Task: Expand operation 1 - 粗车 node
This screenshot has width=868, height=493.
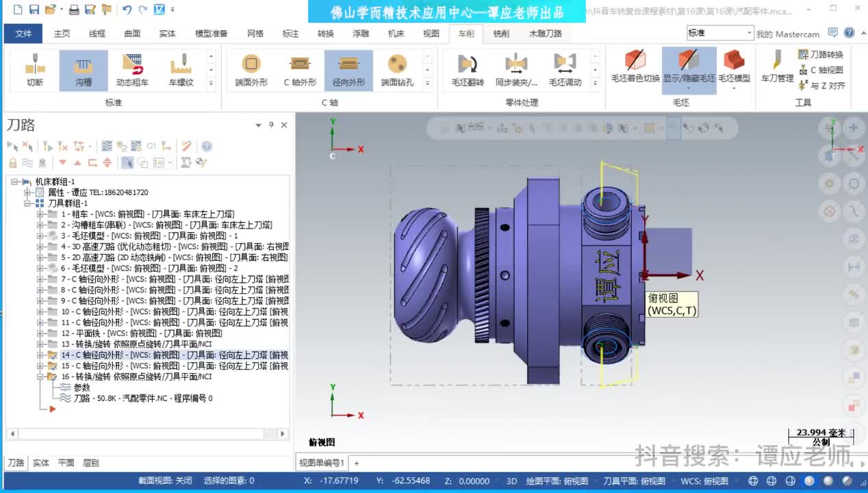Action: (x=40, y=214)
